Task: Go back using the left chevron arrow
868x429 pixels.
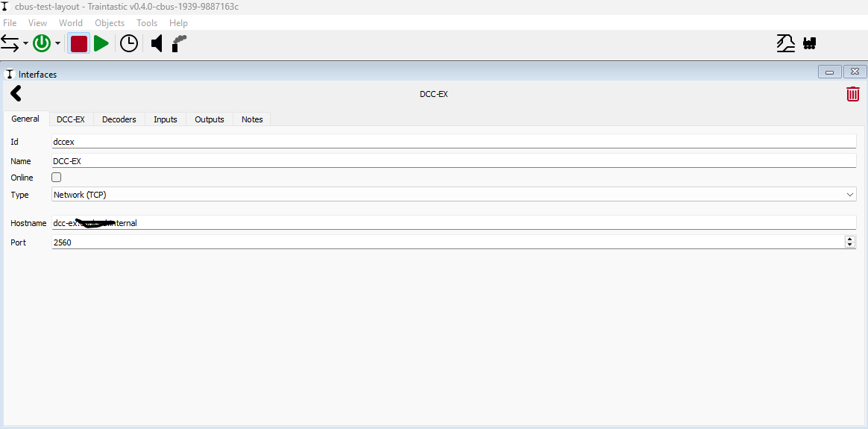Action: [16, 94]
